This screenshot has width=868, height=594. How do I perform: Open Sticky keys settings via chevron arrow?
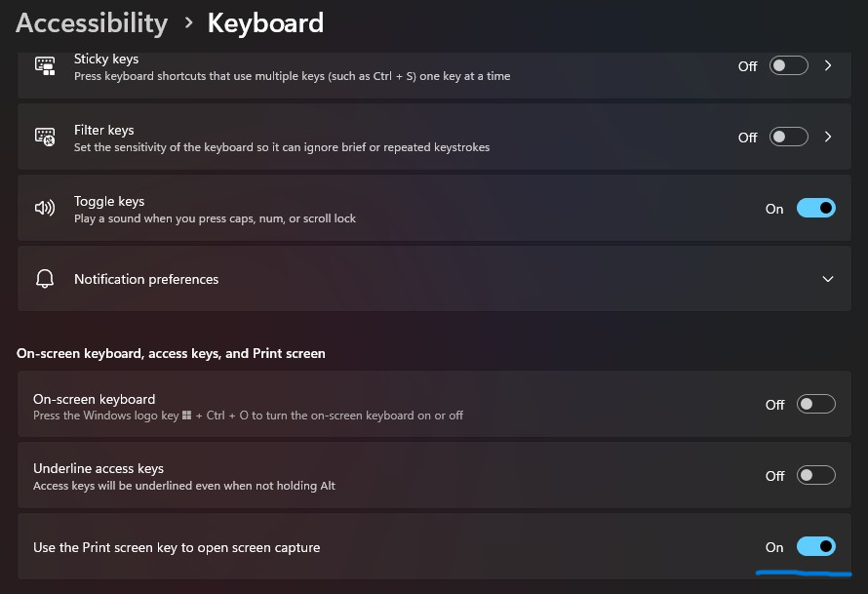[828, 66]
